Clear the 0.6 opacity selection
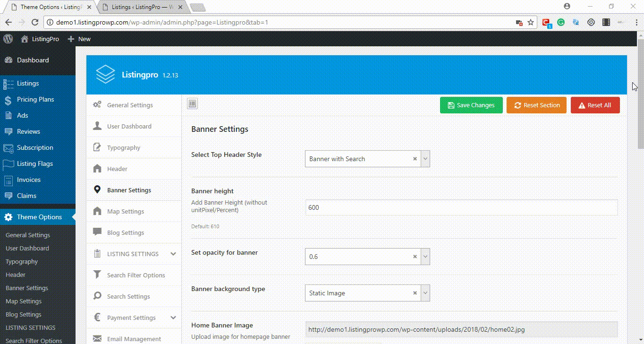644x344 pixels. 415,257
